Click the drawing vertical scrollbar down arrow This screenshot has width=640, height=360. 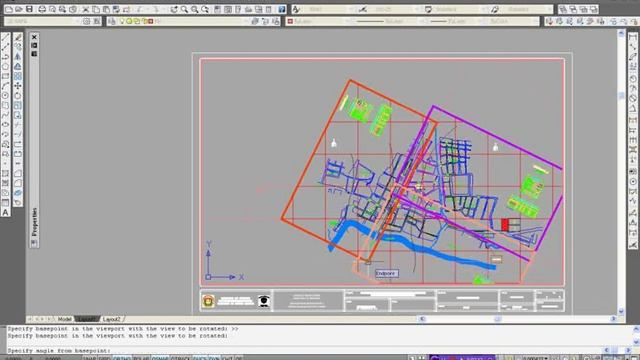click(621, 311)
